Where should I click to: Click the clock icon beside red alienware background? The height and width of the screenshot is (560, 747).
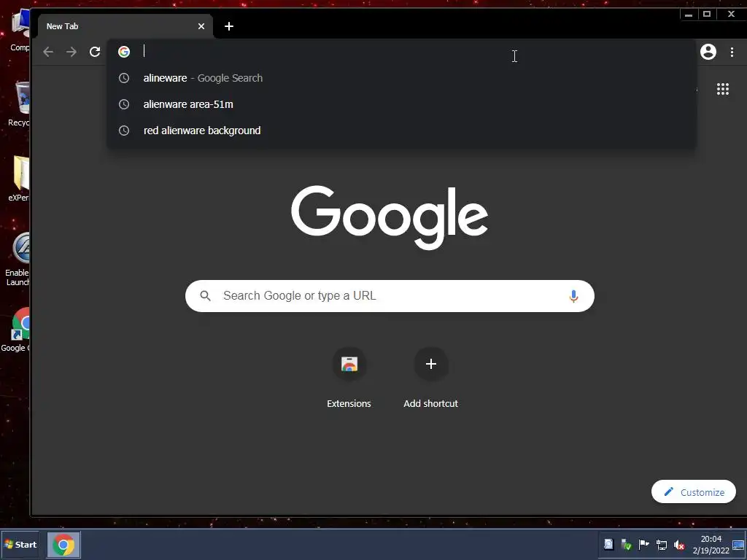124,131
